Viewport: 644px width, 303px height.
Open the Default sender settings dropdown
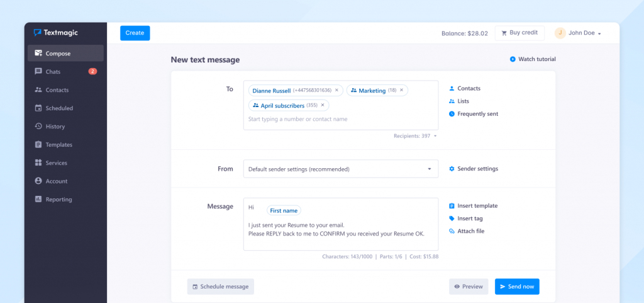341,169
